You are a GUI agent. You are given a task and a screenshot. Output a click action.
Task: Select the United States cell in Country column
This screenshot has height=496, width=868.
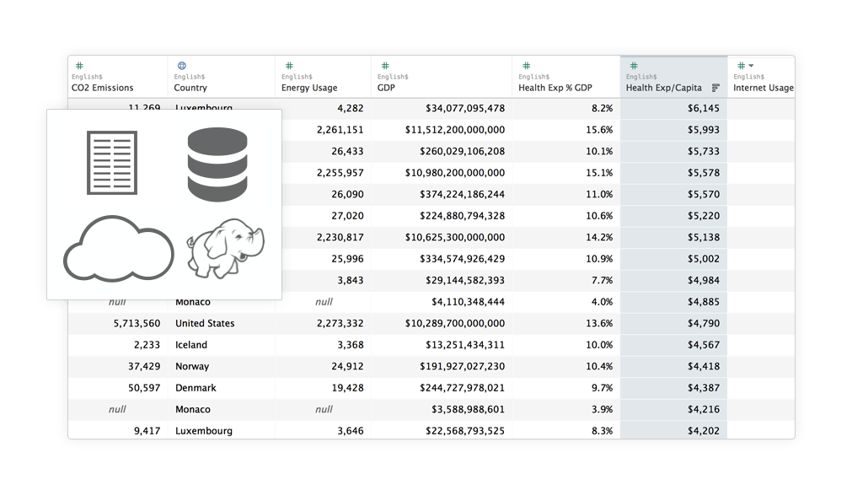(203, 323)
